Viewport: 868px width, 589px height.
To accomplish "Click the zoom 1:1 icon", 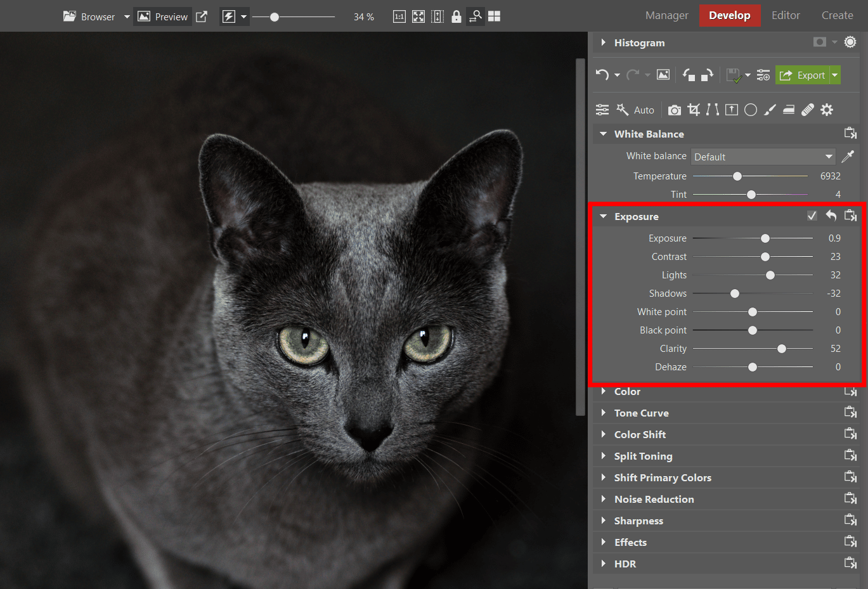I will [x=399, y=16].
